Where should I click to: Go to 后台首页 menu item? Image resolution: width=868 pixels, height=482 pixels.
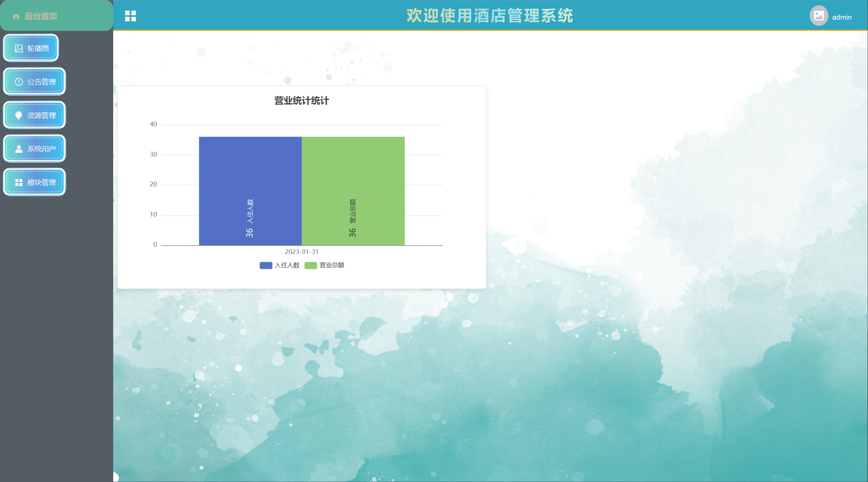41,16
